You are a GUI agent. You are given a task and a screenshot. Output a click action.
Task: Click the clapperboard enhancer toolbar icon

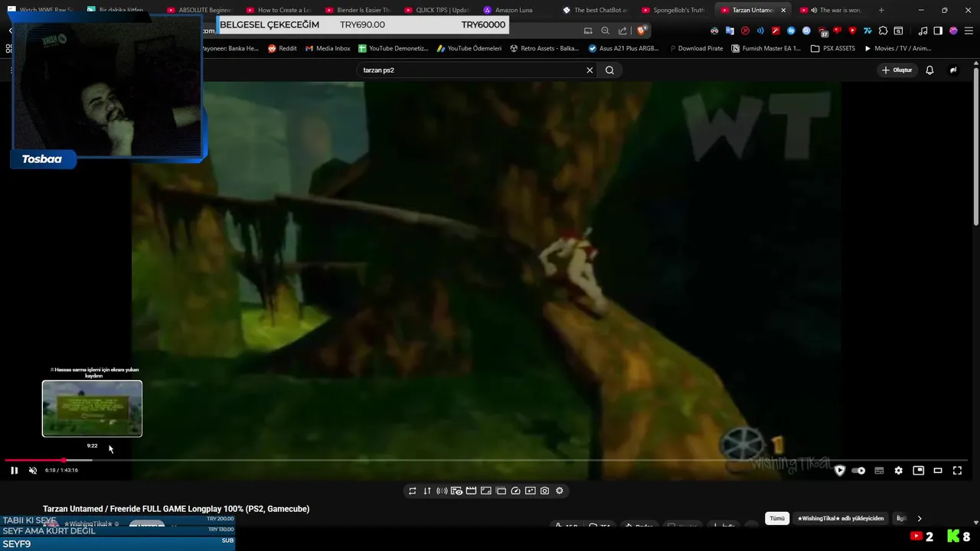[x=472, y=491]
